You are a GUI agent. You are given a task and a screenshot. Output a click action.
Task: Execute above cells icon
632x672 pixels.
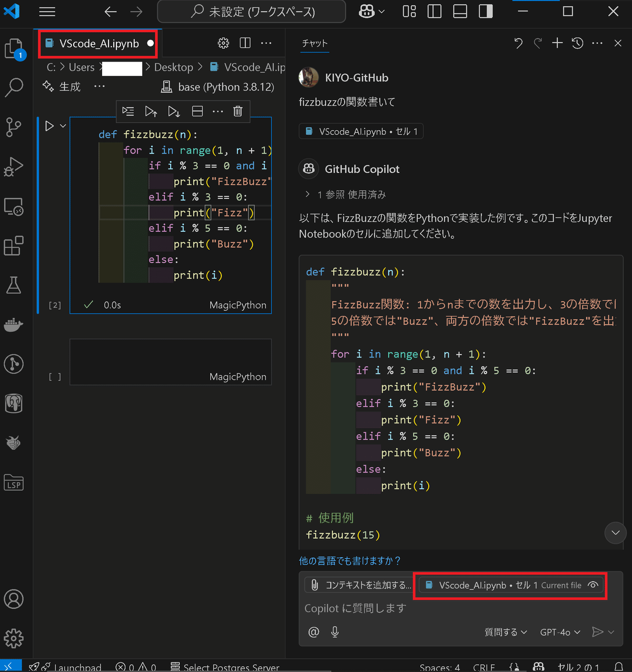pos(151,111)
